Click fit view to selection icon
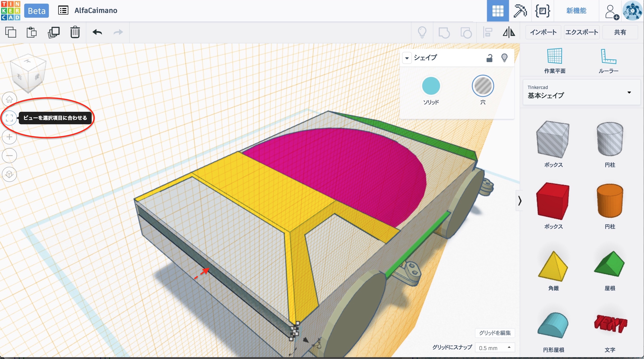 pyautogui.click(x=9, y=118)
